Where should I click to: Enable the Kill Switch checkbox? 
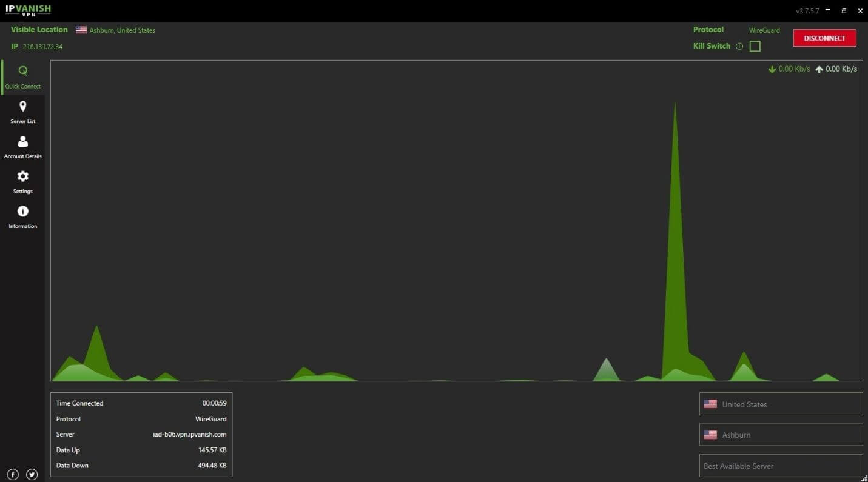click(x=755, y=46)
